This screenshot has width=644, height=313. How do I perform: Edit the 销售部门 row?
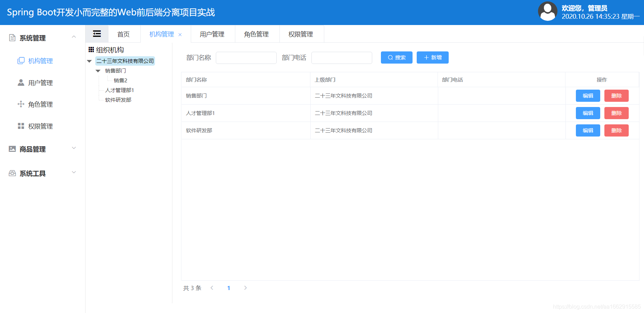tap(588, 96)
